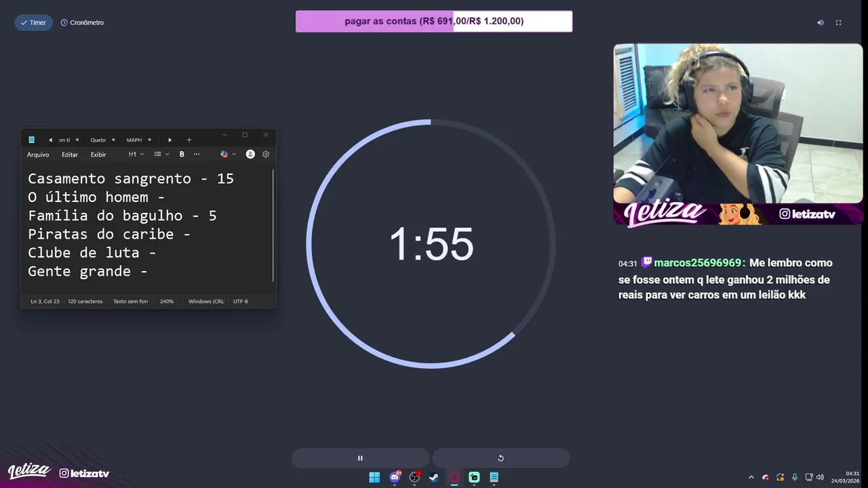Click the Notepad app icon in title bar
The height and width of the screenshot is (488, 868).
(31, 140)
